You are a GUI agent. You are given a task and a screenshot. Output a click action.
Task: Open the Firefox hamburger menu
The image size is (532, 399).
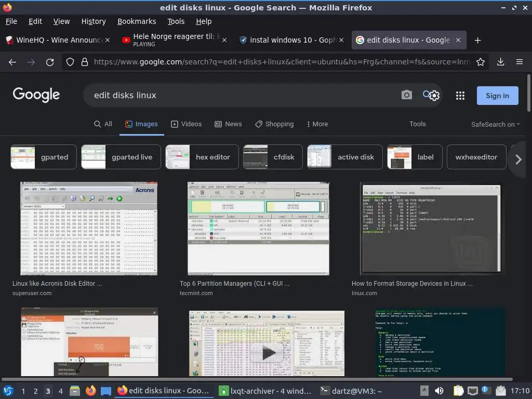click(x=520, y=62)
